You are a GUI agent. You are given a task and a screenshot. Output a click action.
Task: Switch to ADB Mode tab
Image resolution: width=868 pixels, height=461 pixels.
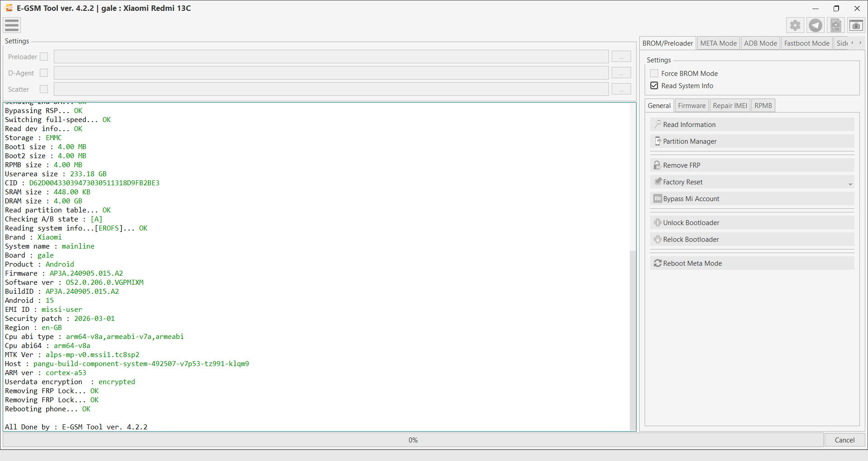pos(760,43)
